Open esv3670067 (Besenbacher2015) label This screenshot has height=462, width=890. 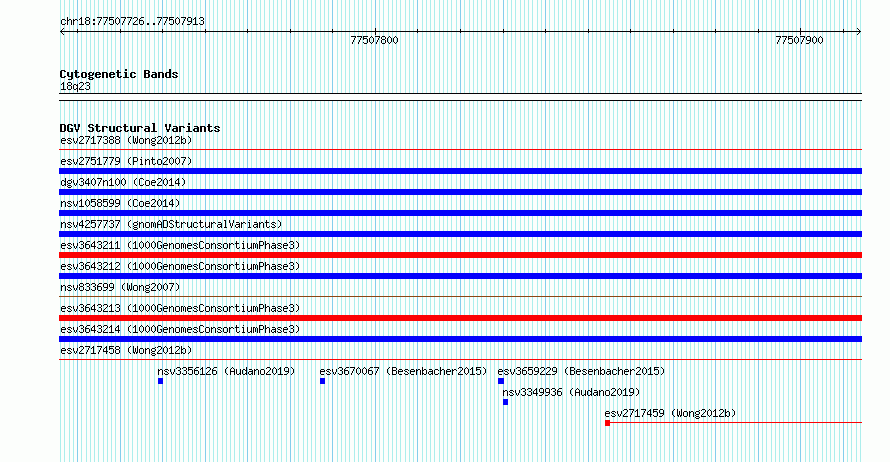[x=403, y=371]
